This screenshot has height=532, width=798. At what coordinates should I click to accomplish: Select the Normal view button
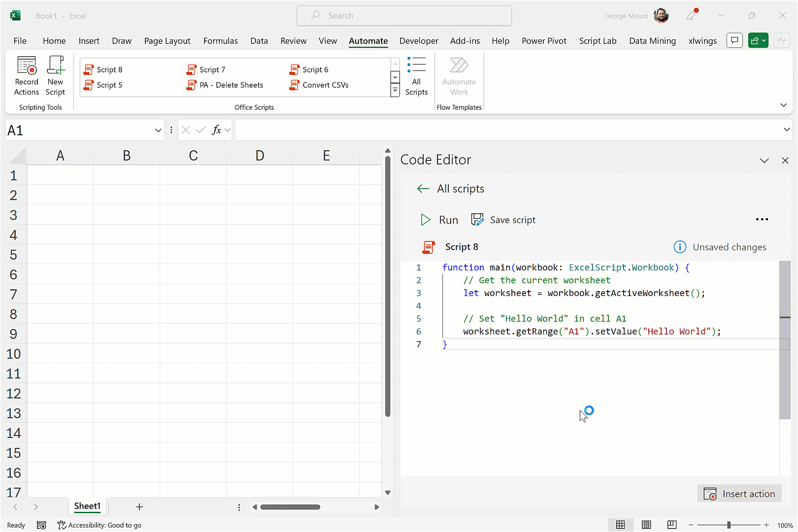click(621, 525)
